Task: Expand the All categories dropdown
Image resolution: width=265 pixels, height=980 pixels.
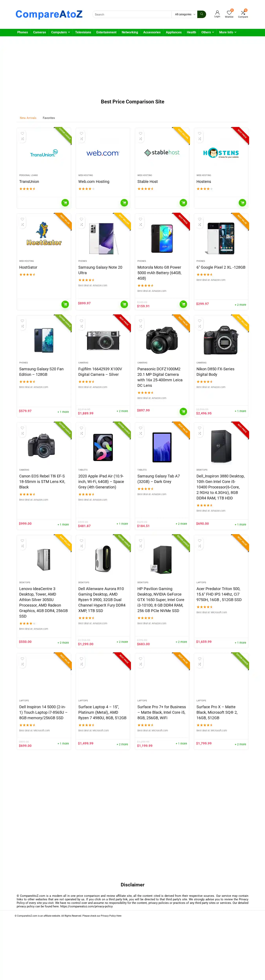Action: point(185,15)
